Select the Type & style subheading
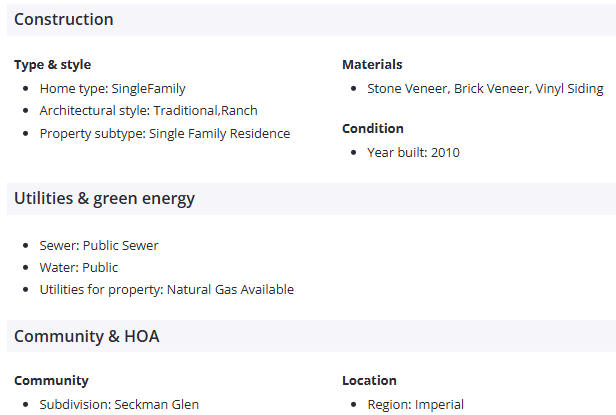Image resolution: width=616 pixels, height=415 pixels. coord(53,64)
